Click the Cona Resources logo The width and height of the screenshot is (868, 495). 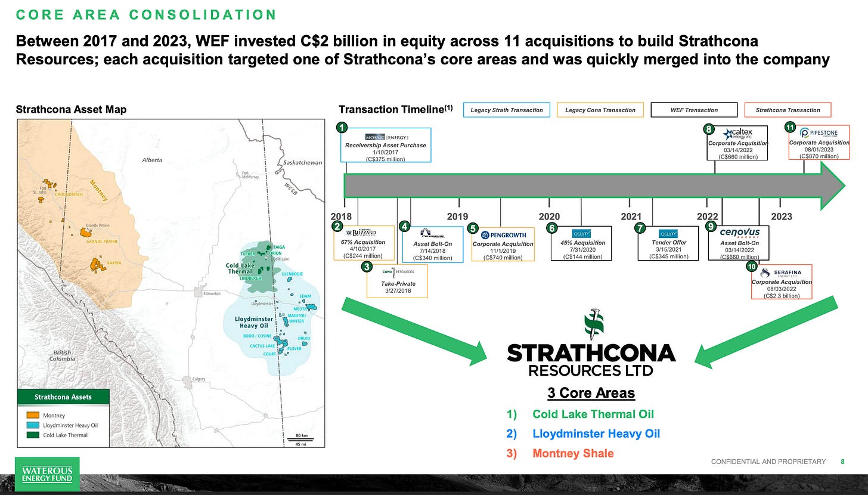tap(397, 272)
